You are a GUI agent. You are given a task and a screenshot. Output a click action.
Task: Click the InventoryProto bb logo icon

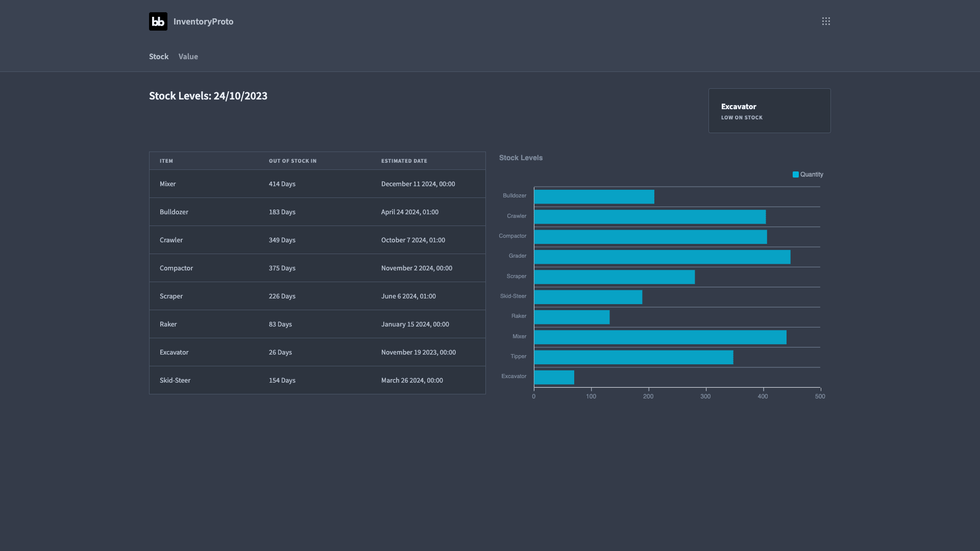[x=158, y=21]
